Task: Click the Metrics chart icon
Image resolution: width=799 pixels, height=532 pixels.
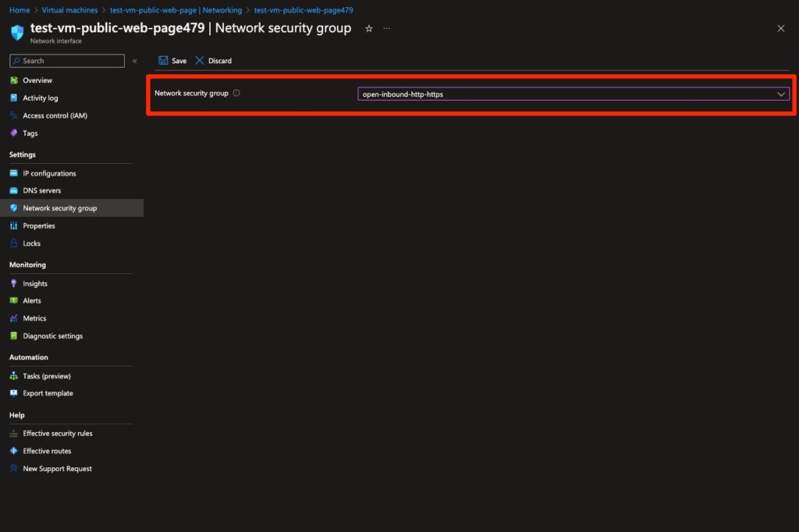Action: [x=14, y=318]
